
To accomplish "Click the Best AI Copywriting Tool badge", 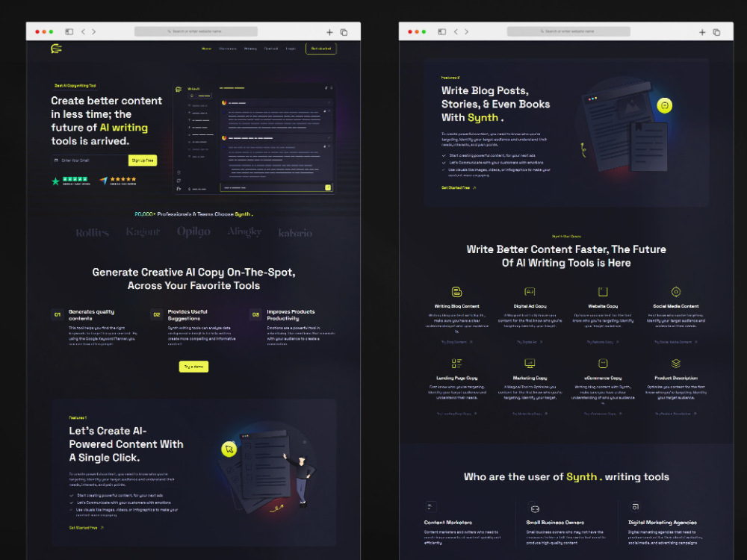I will click(75, 86).
